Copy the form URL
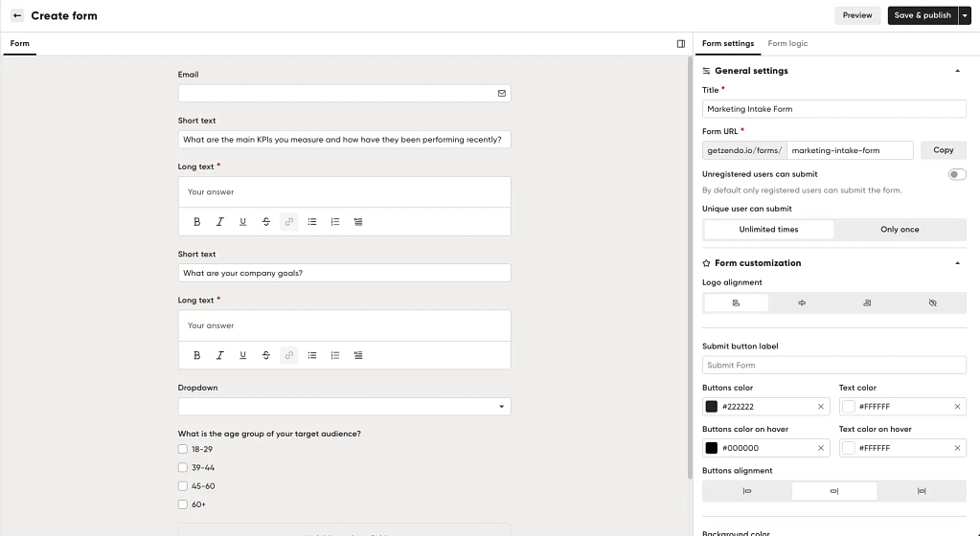Screen dimensions: 980x536 (x=944, y=150)
